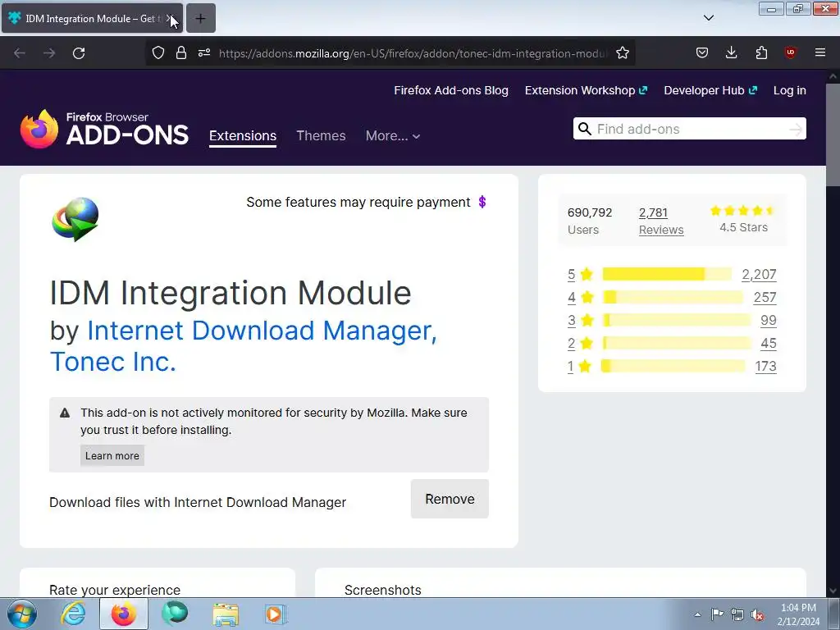Launch Internet Explorer from taskbar
Image resolution: width=840 pixels, height=630 pixels.
click(x=73, y=614)
